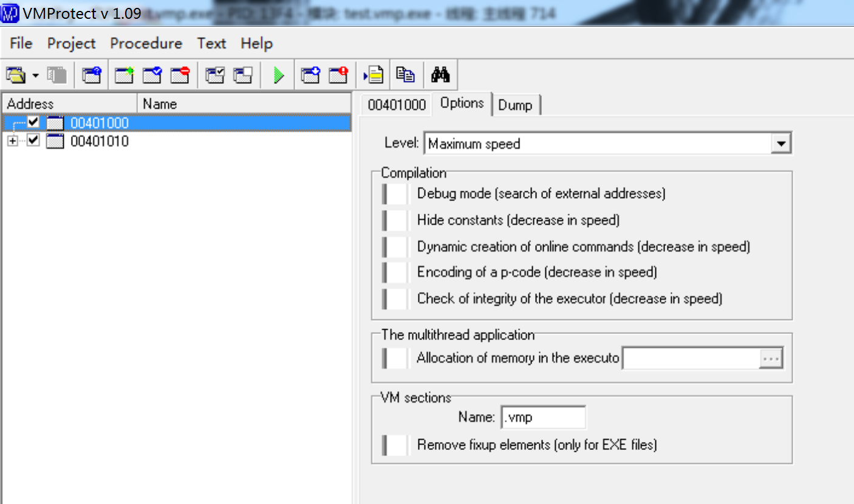Viewport: 854px width, 504px height.
Task: Click the memory allocation text field
Action: [x=691, y=358]
